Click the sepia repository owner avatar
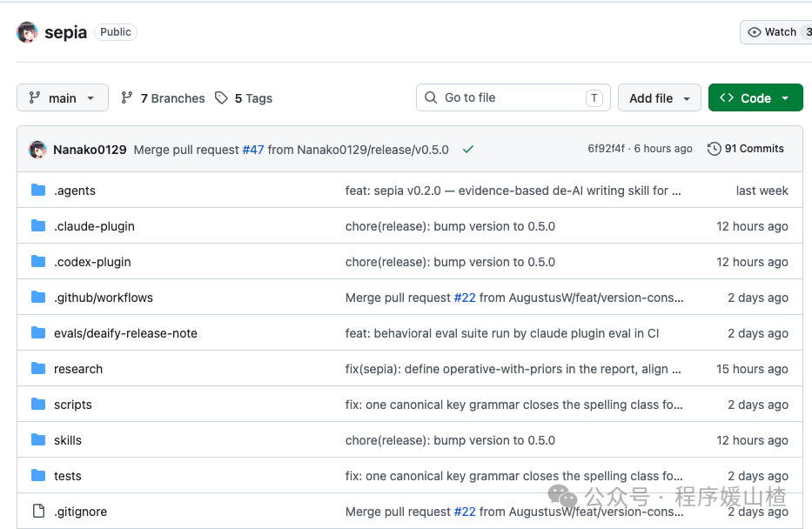This screenshot has height=529, width=812. [x=27, y=32]
